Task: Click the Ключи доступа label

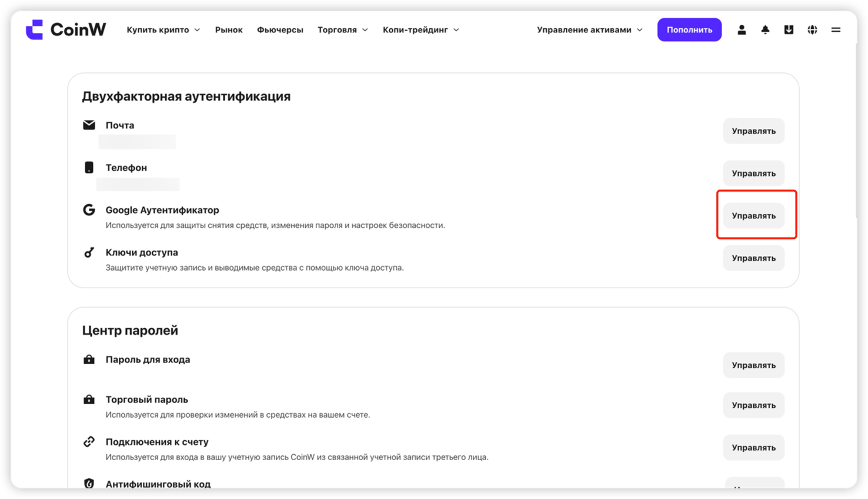Action: pos(142,252)
